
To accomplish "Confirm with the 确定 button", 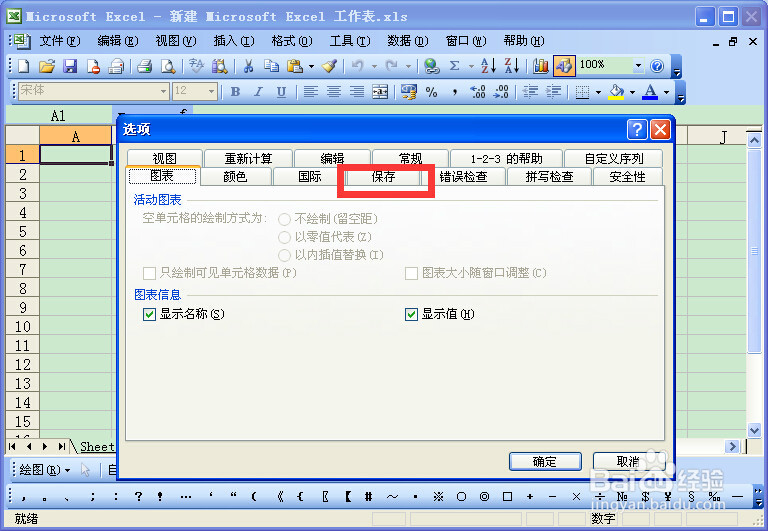I will (x=545, y=461).
